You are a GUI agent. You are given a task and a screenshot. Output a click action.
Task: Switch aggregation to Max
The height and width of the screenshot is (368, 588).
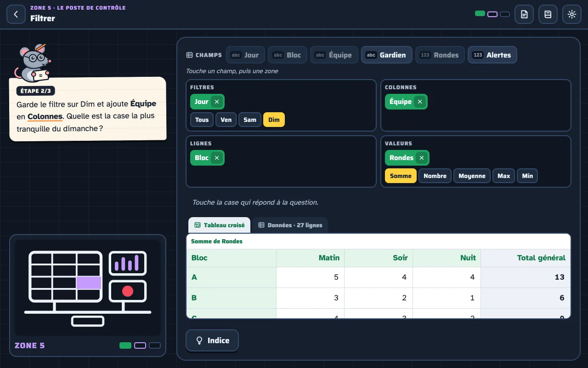click(504, 176)
